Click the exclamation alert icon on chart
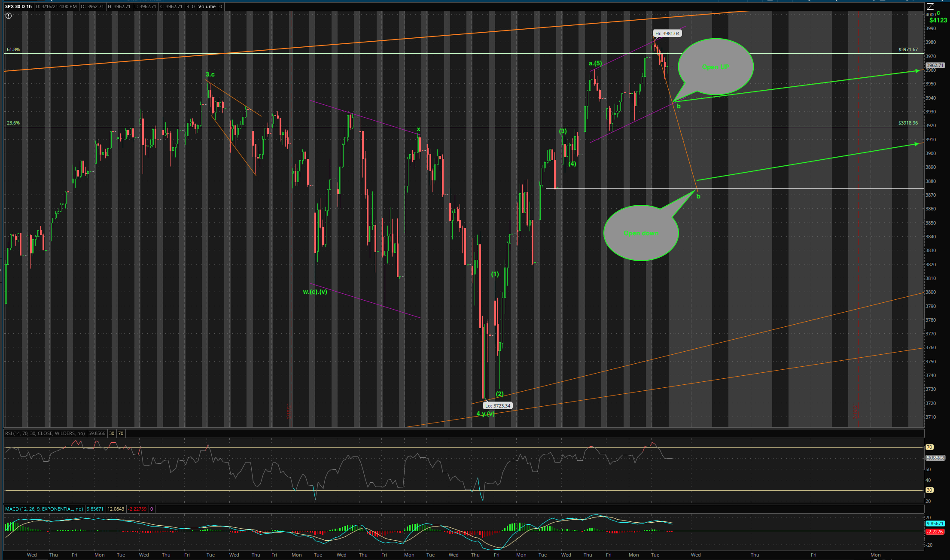950x560 pixels. tap(9, 16)
